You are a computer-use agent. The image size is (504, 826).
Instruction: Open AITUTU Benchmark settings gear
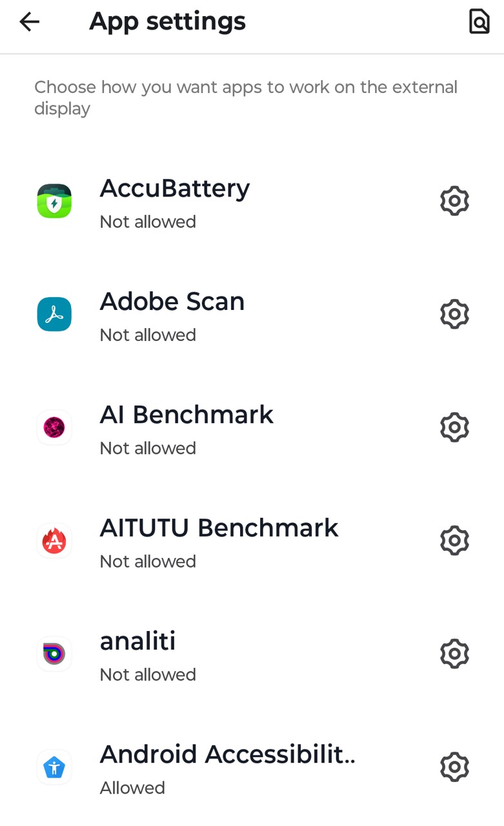tap(454, 541)
